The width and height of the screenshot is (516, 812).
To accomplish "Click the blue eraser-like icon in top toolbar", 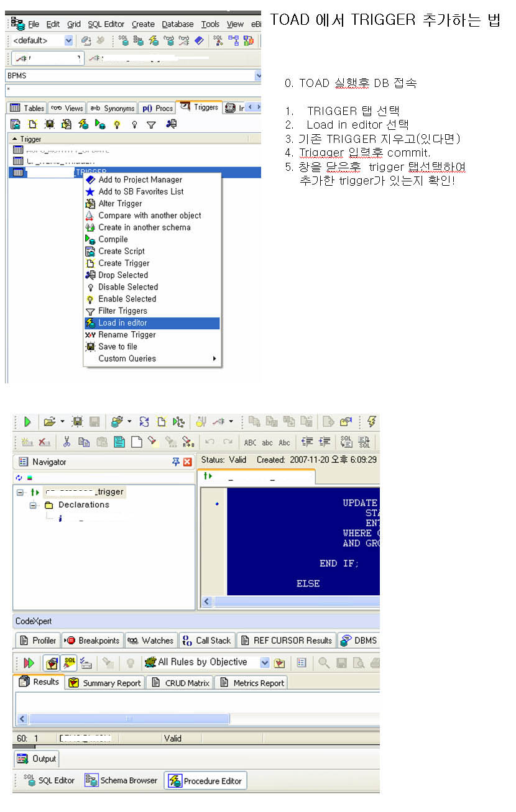I will click(198, 40).
